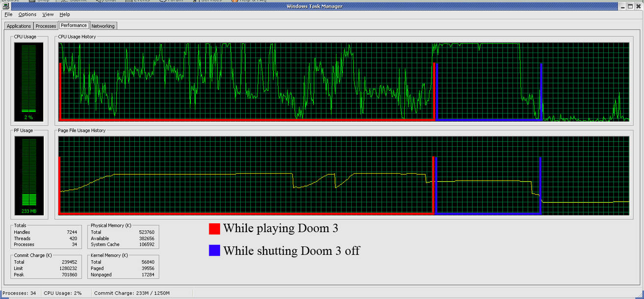Close the Windows Task Manager window
Viewport: 644px width, 299px height.
click(638, 6)
